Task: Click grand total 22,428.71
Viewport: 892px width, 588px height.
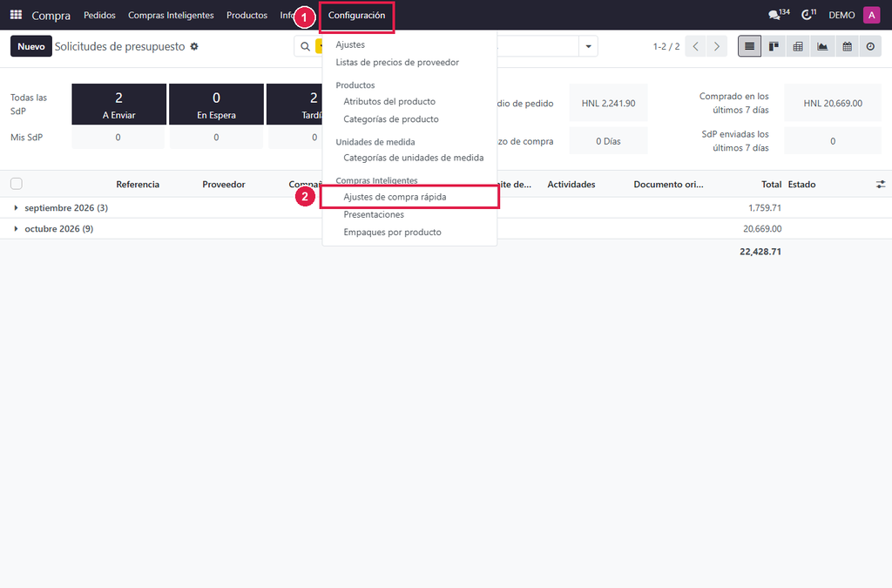Action: [760, 252]
